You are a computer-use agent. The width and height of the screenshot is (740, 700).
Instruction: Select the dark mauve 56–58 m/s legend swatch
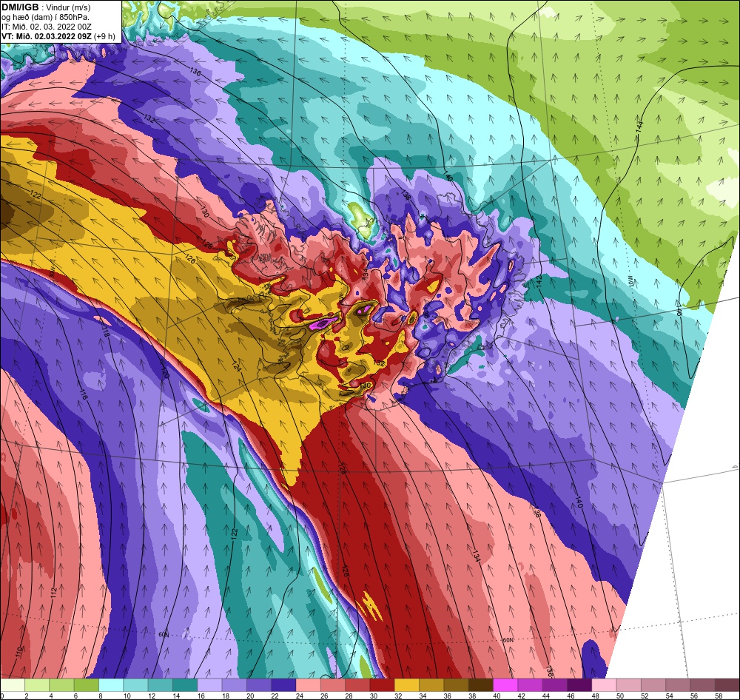(x=703, y=685)
